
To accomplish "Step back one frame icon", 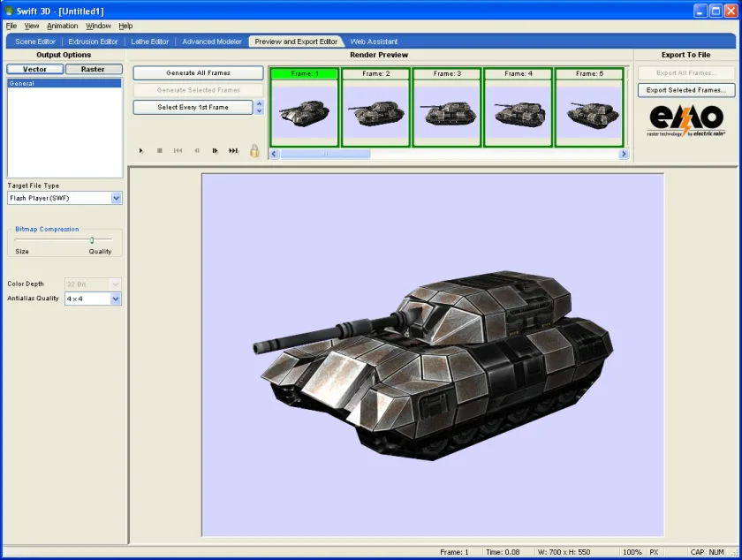I will (196, 150).
